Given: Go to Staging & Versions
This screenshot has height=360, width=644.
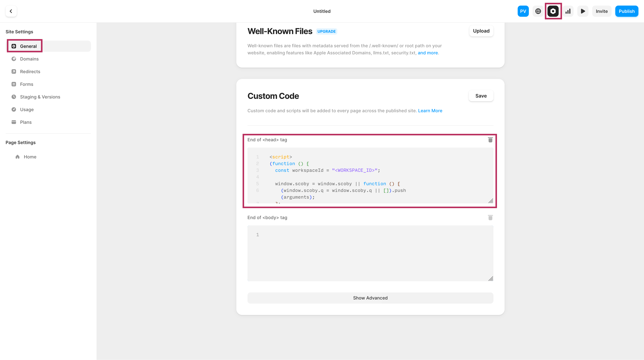Looking at the screenshot, I should pyautogui.click(x=40, y=97).
